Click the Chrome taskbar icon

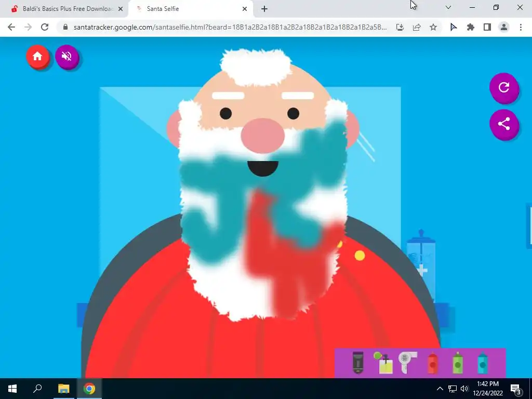pos(89,389)
